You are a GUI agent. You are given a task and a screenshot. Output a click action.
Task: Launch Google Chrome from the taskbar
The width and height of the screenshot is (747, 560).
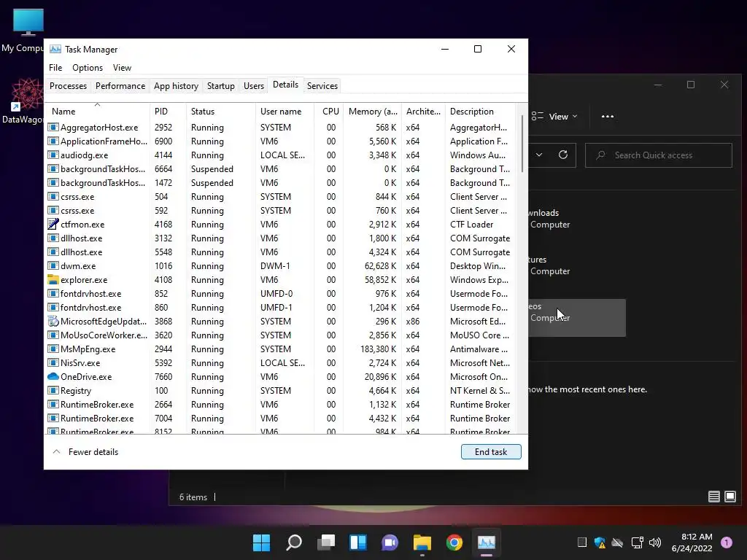454,542
